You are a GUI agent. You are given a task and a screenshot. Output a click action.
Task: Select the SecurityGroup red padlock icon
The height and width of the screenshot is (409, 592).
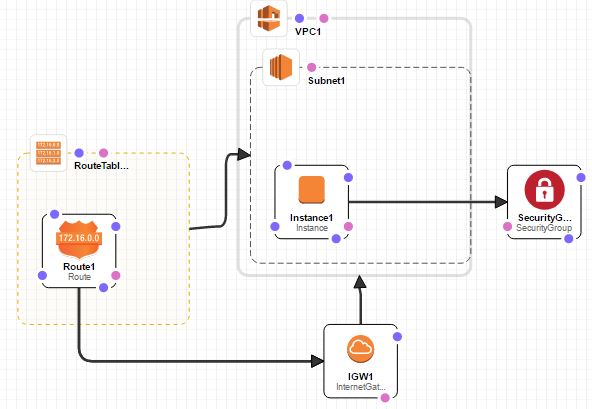click(544, 190)
